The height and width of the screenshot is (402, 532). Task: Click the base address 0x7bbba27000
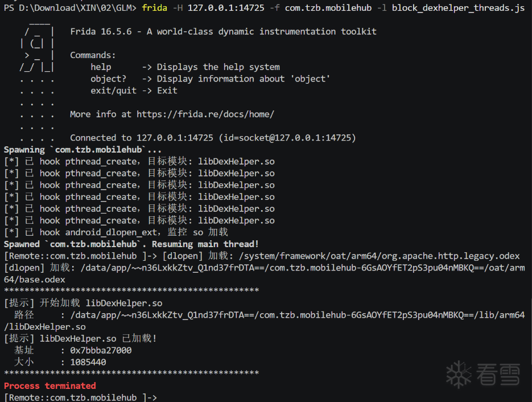point(101,350)
